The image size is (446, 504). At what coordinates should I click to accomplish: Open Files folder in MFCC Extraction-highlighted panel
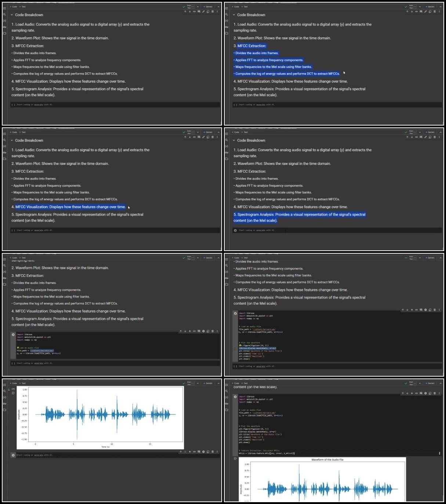226,33
